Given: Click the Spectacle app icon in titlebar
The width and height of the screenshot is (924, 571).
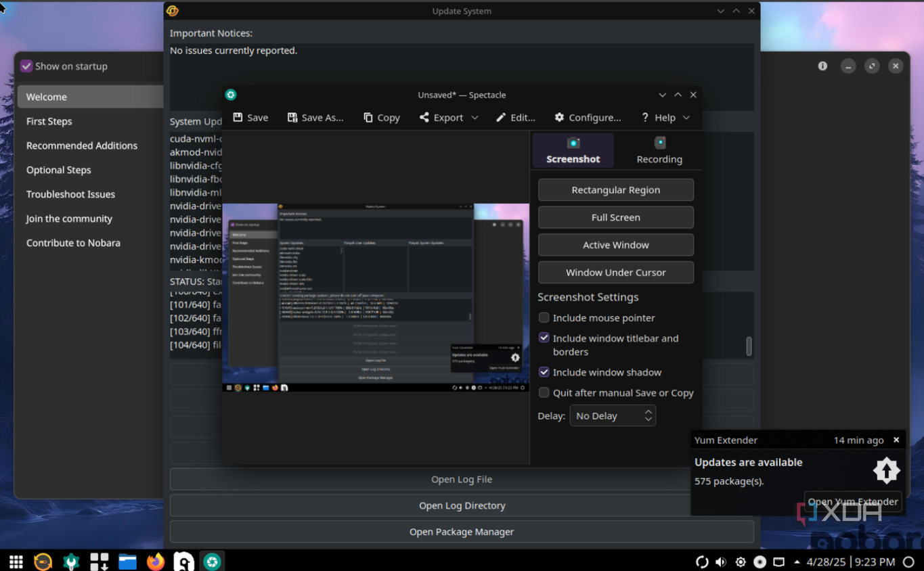Looking at the screenshot, I should coord(231,95).
